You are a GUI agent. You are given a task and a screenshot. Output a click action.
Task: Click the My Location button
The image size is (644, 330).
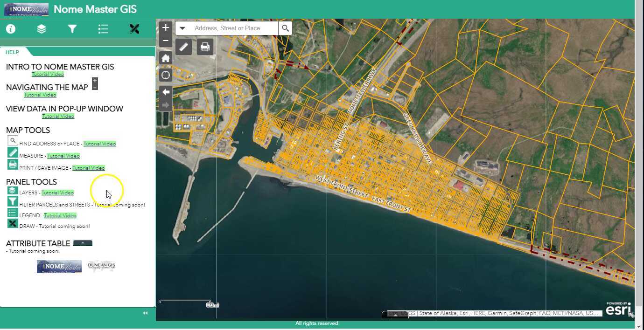(165, 76)
